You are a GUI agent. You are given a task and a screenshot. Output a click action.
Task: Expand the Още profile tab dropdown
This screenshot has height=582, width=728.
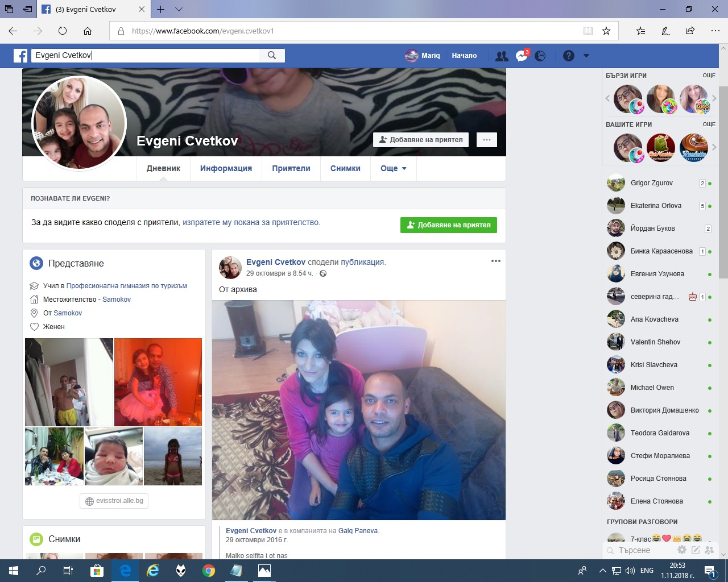tap(394, 168)
